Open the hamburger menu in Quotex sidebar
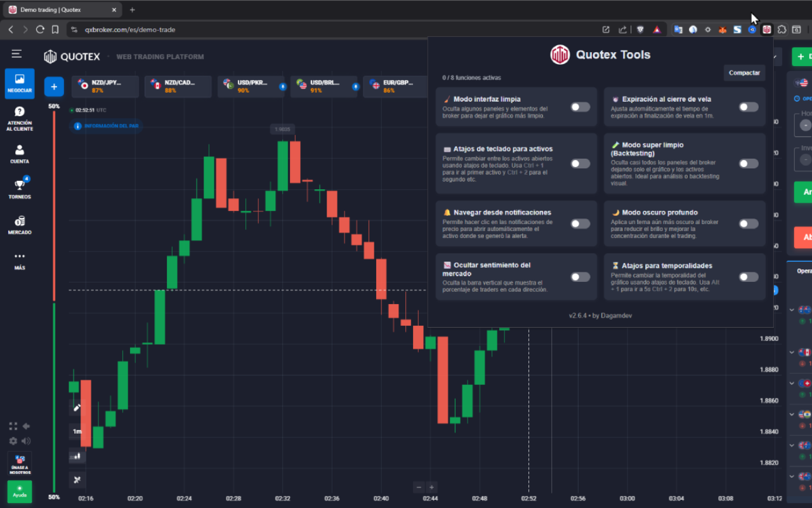Image resolution: width=812 pixels, height=508 pixels. click(x=16, y=54)
